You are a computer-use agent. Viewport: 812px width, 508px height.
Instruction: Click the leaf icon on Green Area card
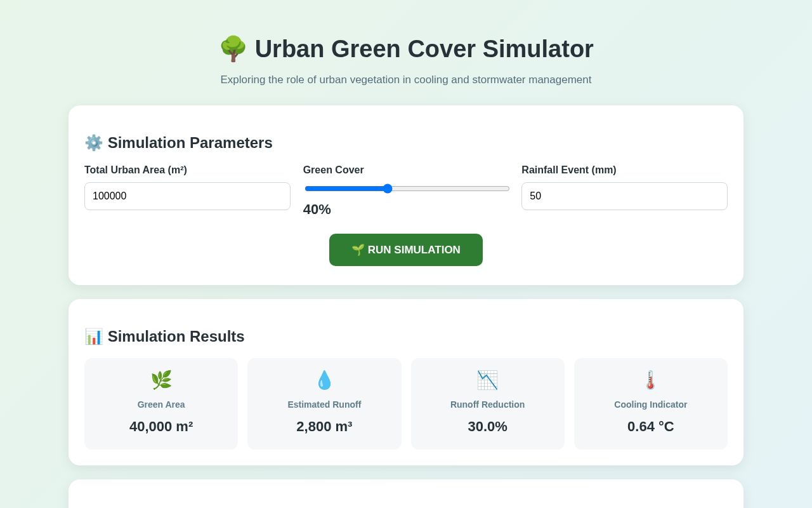pyautogui.click(x=161, y=380)
